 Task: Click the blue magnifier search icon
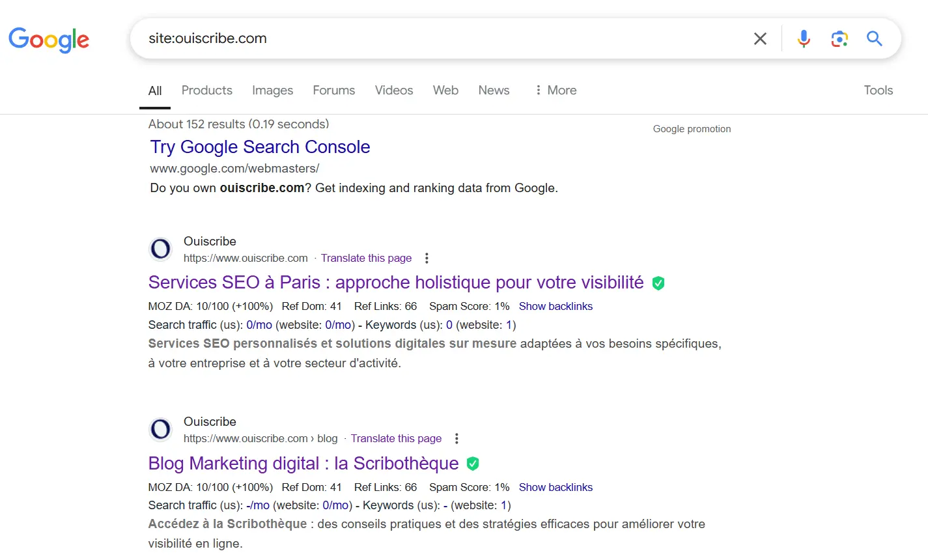tap(875, 39)
